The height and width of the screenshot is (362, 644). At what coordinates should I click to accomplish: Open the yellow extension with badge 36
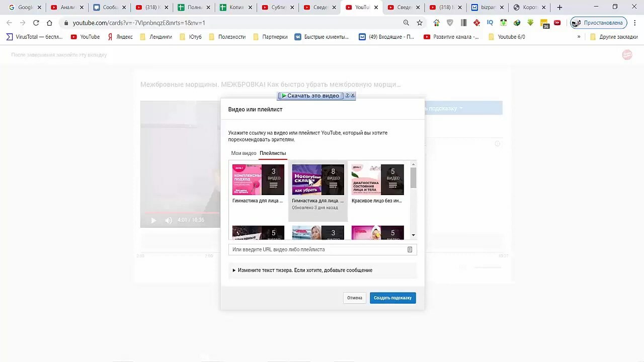(544, 23)
